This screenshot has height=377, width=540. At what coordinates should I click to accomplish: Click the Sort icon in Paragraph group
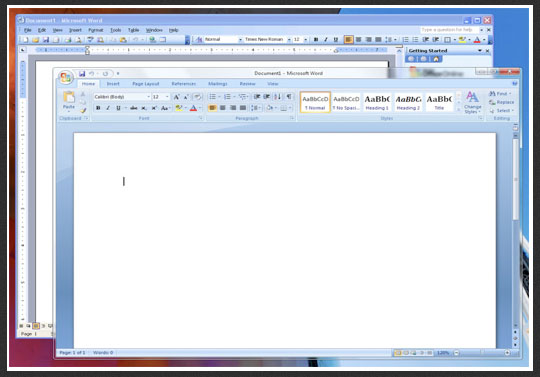278,97
